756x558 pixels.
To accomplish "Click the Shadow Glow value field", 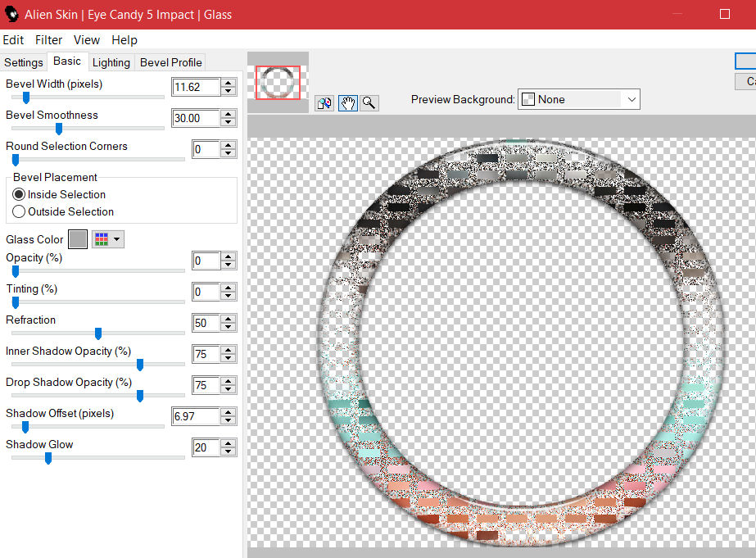I will coord(206,447).
